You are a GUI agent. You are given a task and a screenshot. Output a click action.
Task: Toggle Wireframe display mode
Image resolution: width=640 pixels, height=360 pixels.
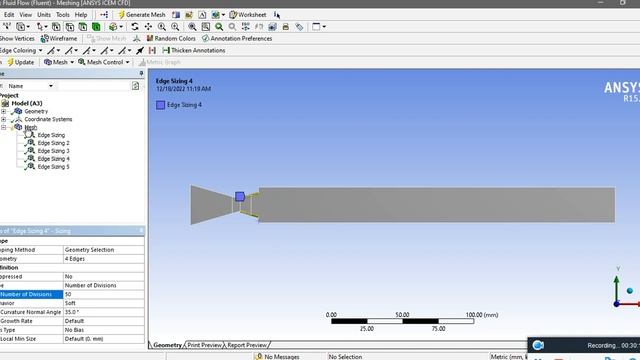(59, 38)
